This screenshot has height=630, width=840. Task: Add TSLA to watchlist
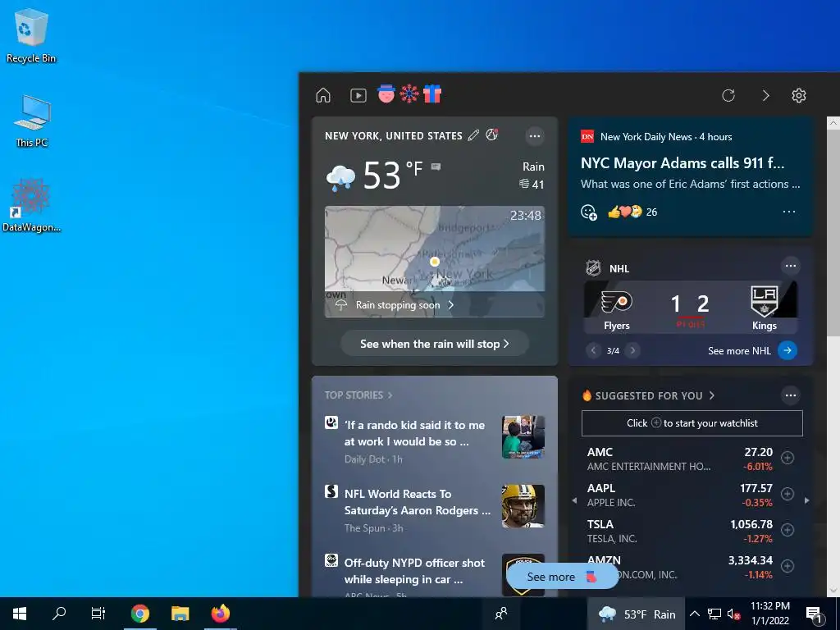pos(787,530)
